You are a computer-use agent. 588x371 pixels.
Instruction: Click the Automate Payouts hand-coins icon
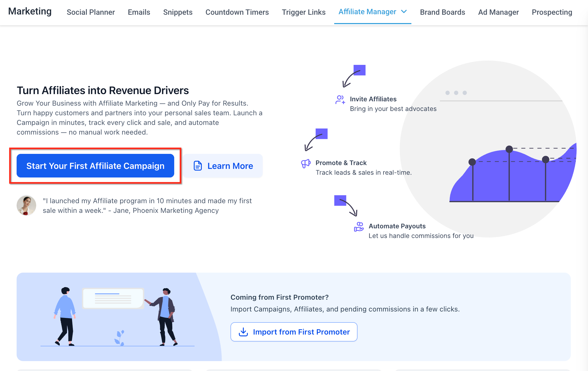pyautogui.click(x=359, y=227)
